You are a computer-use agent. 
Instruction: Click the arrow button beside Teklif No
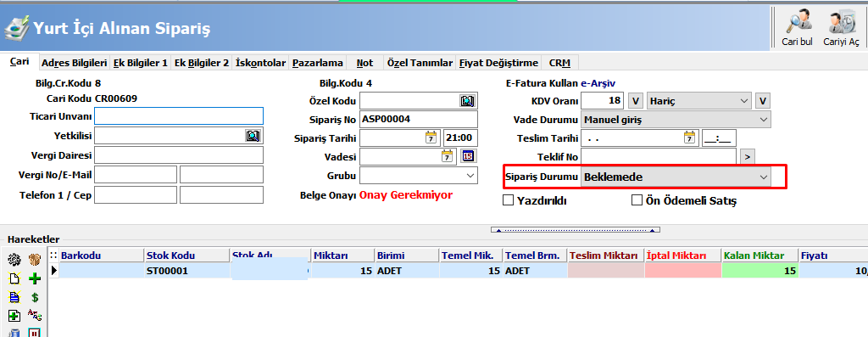(x=748, y=157)
